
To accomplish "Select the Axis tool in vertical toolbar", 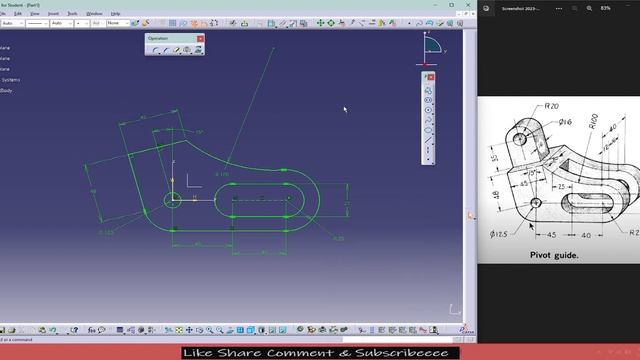I will tap(428, 150).
